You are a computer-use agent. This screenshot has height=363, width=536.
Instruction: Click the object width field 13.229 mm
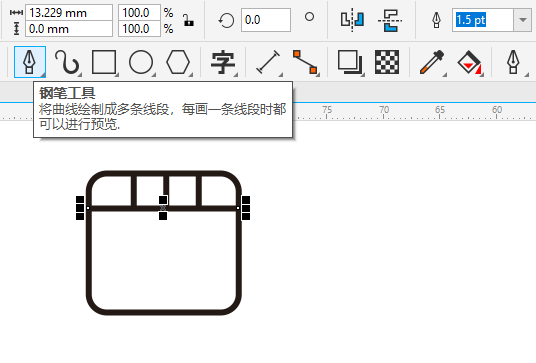click(69, 13)
